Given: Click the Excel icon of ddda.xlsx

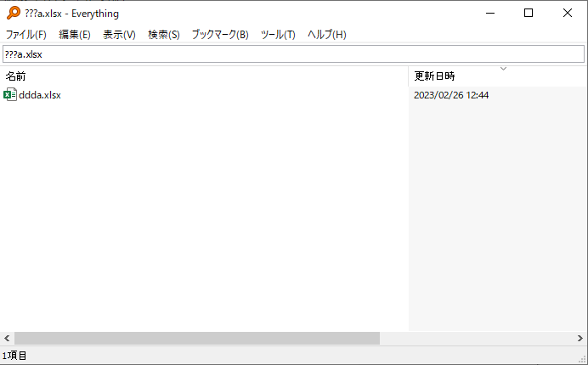Looking at the screenshot, I should click(10, 95).
